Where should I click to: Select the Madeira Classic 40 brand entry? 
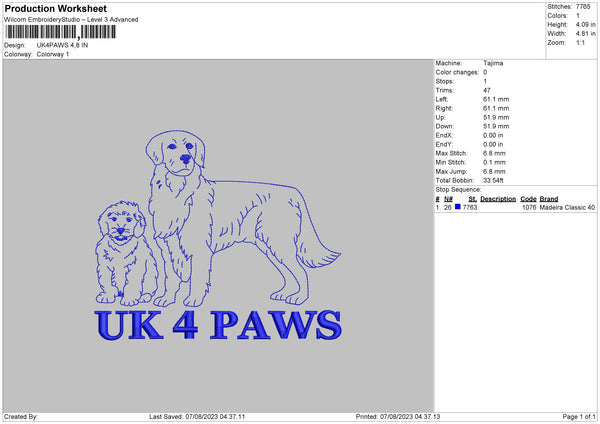coord(567,207)
